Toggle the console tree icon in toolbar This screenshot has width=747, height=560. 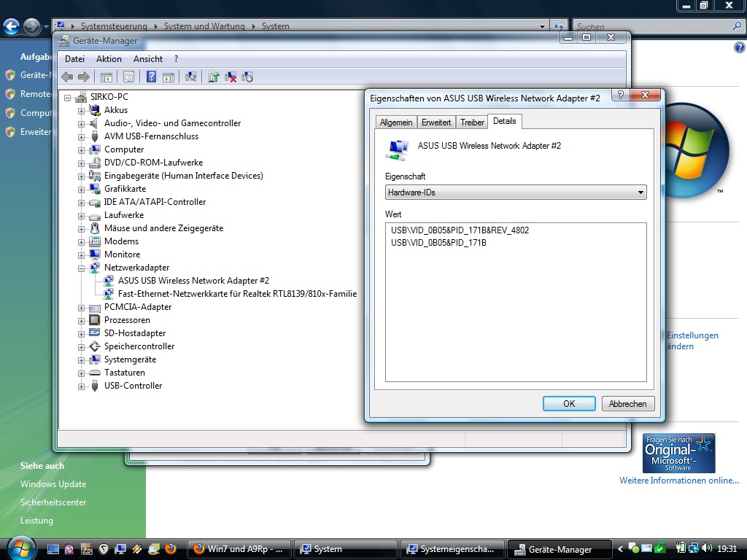click(107, 77)
